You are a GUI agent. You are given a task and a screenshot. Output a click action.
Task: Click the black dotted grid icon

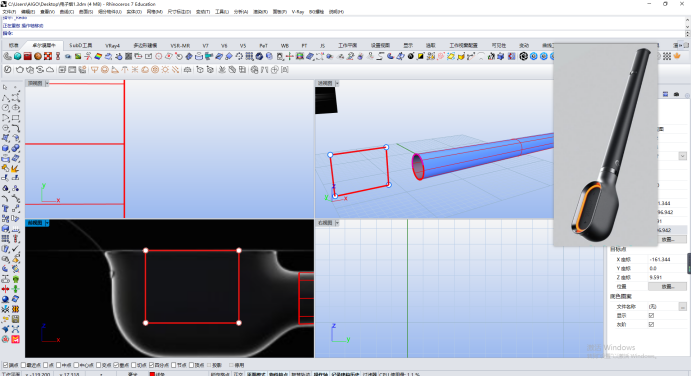coord(667,57)
